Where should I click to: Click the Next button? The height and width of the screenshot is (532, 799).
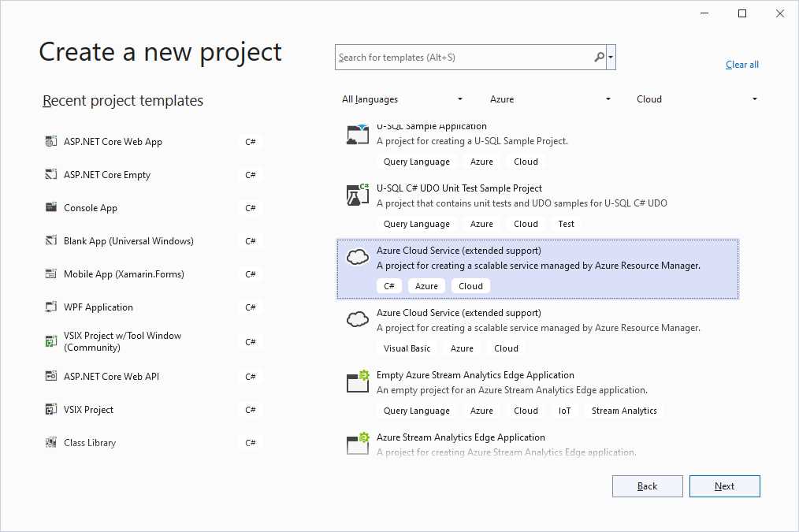click(724, 485)
